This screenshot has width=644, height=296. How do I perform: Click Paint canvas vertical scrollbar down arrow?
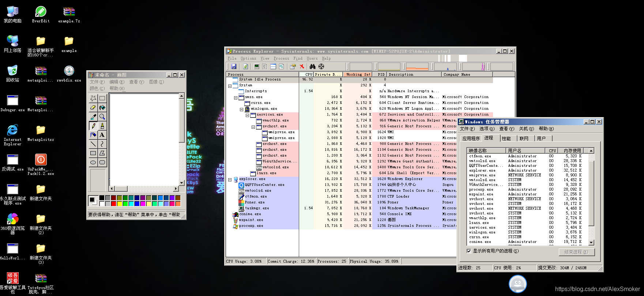pos(181,183)
